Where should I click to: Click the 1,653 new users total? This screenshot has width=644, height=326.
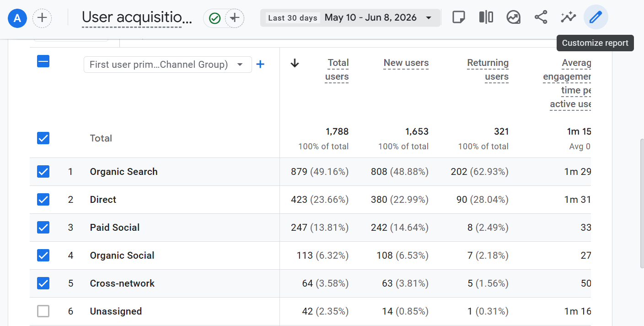point(417,132)
